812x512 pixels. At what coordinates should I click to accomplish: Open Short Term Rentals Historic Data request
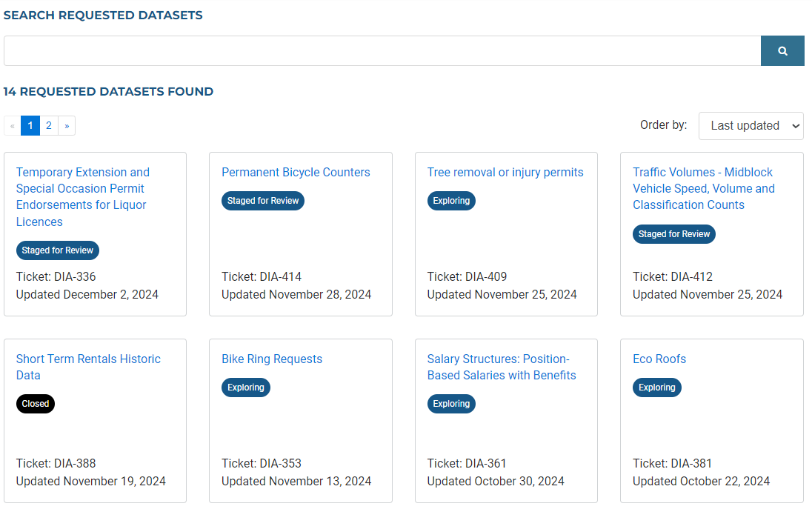[x=88, y=367]
